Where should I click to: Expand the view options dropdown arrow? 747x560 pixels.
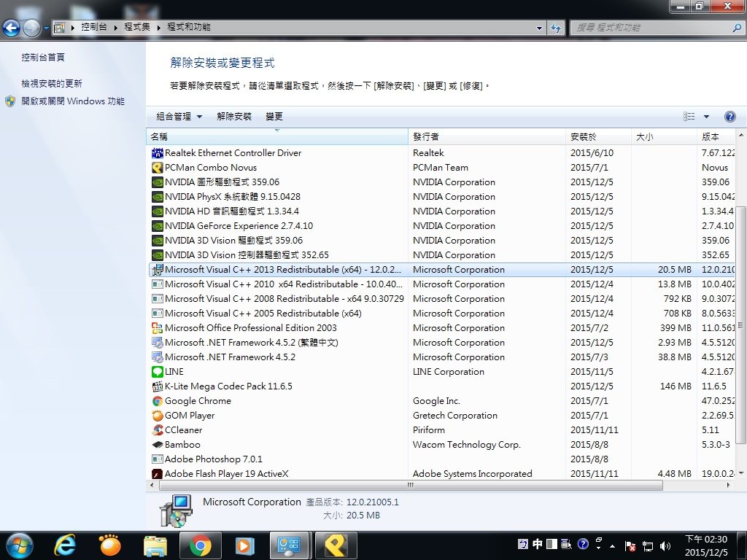[706, 117]
